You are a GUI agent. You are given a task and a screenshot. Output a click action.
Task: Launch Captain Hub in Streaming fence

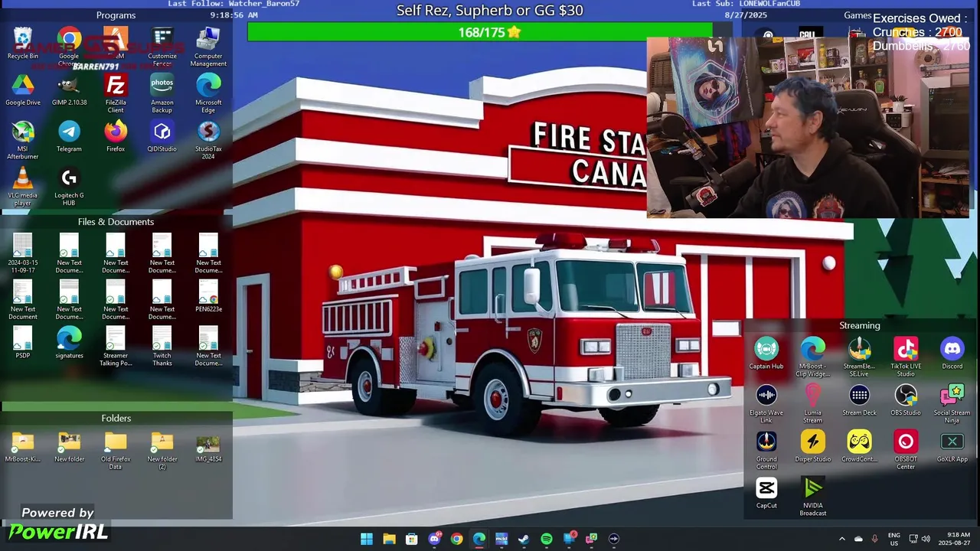click(766, 354)
